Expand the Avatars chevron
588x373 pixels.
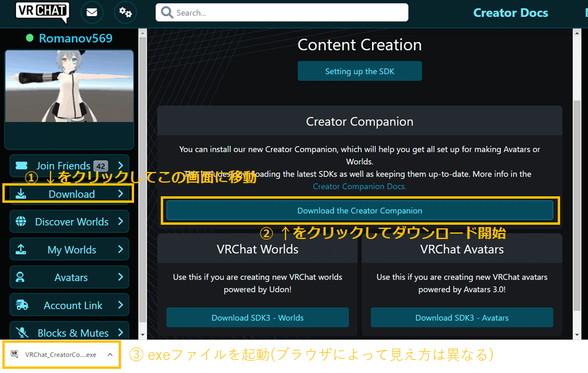click(120, 277)
